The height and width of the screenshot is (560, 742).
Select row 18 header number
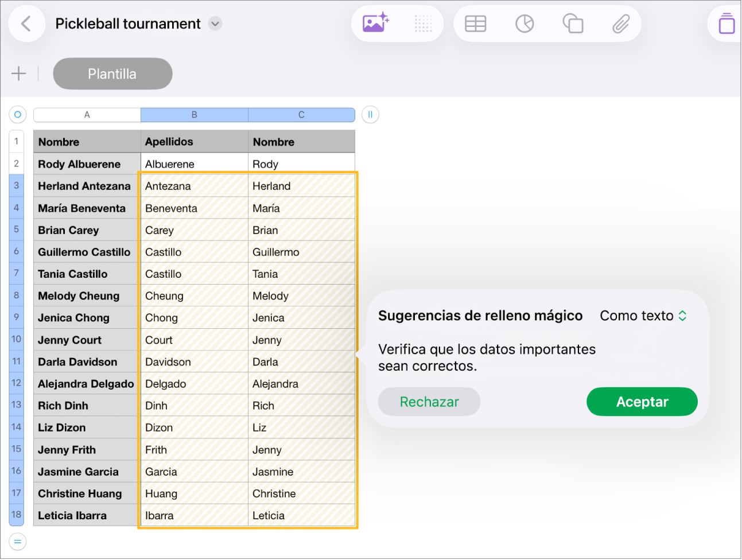tap(17, 515)
